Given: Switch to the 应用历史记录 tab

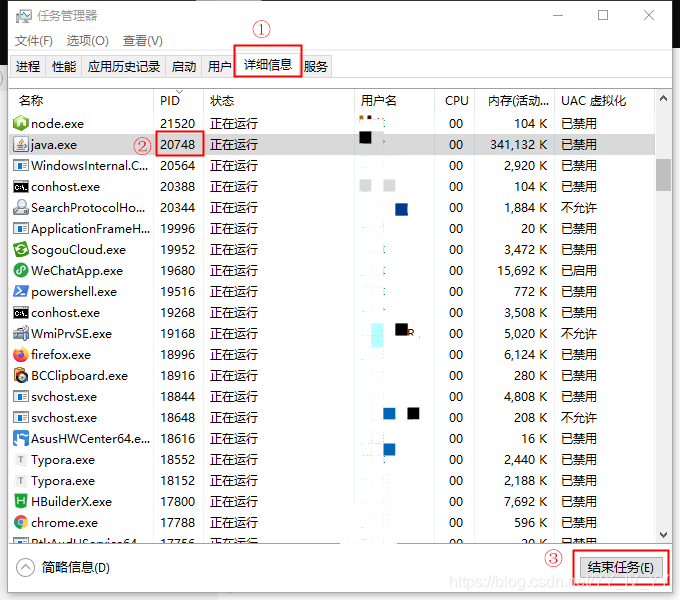Looking at the screenshot, I should [124, 66].
